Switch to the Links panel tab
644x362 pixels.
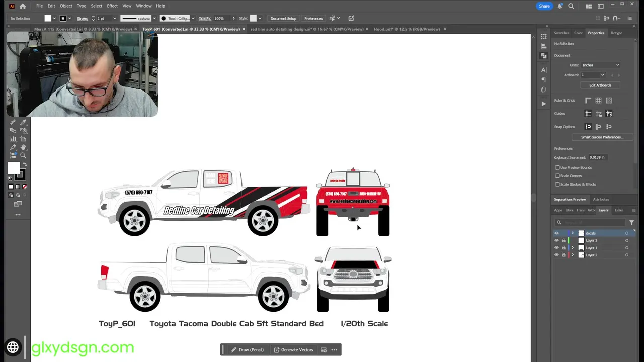tap(619, 210)
